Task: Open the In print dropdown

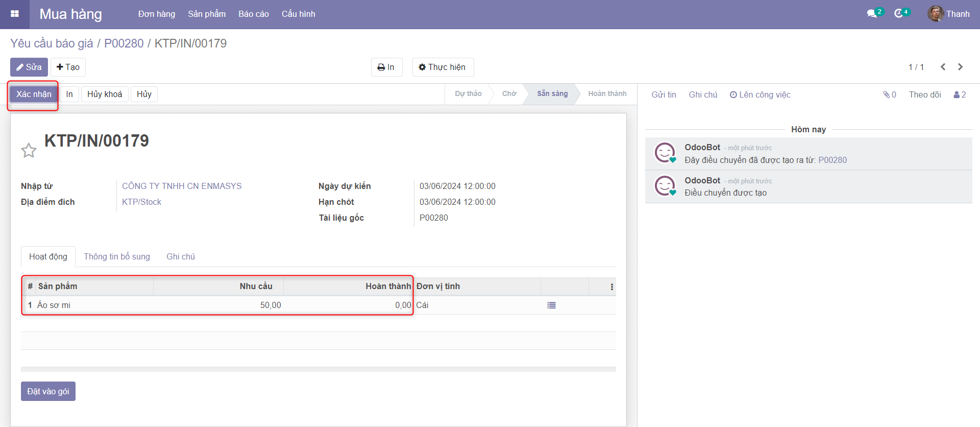Action: (386, 67)
